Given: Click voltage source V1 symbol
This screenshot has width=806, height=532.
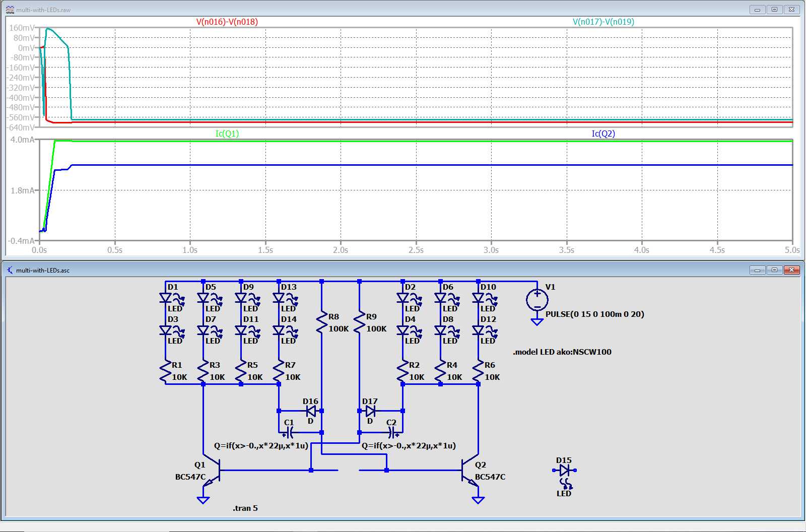Looking at the screenshot, I should click(537, 300).
